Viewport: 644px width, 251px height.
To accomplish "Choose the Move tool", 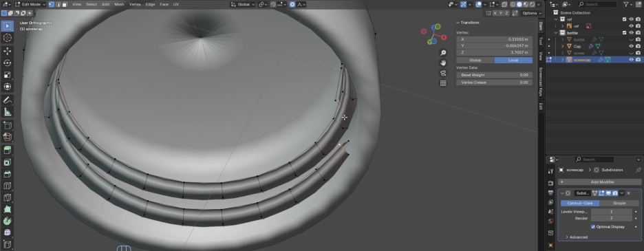I will point(7,51).
